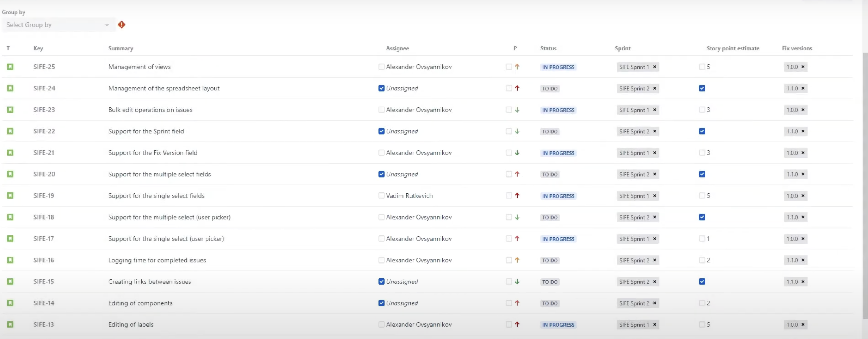
Task: Toggle the story point checkbox on SIFE-18
Action: pos(702,217)
